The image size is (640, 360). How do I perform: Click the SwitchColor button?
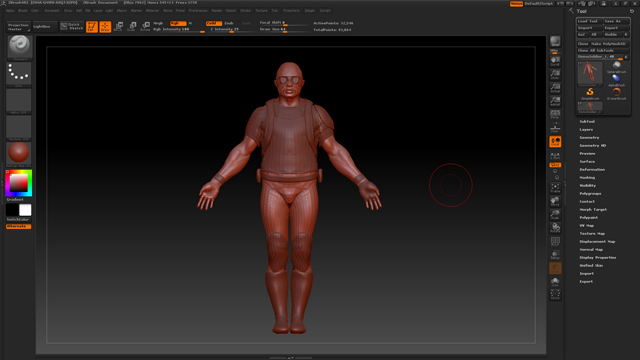click(18, 220)
